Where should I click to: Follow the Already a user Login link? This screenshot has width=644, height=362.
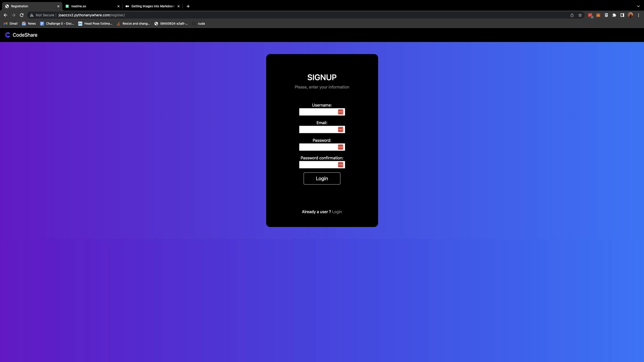[x=337, y=212]
